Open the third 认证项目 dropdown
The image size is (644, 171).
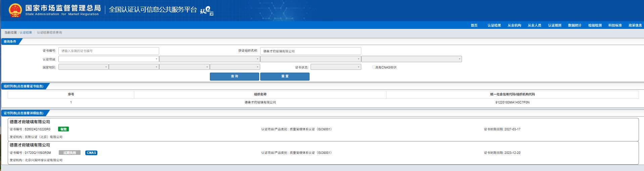click(x=311, y=59)
